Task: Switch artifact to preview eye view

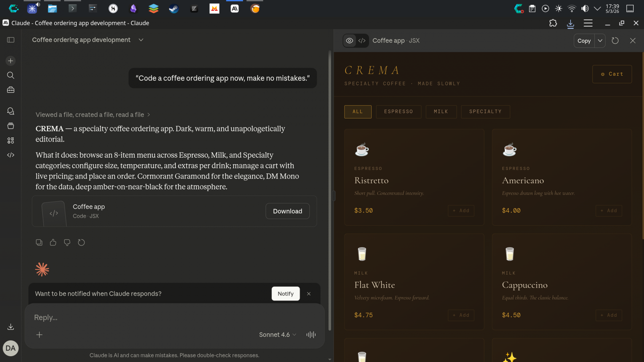Action: 349,41
